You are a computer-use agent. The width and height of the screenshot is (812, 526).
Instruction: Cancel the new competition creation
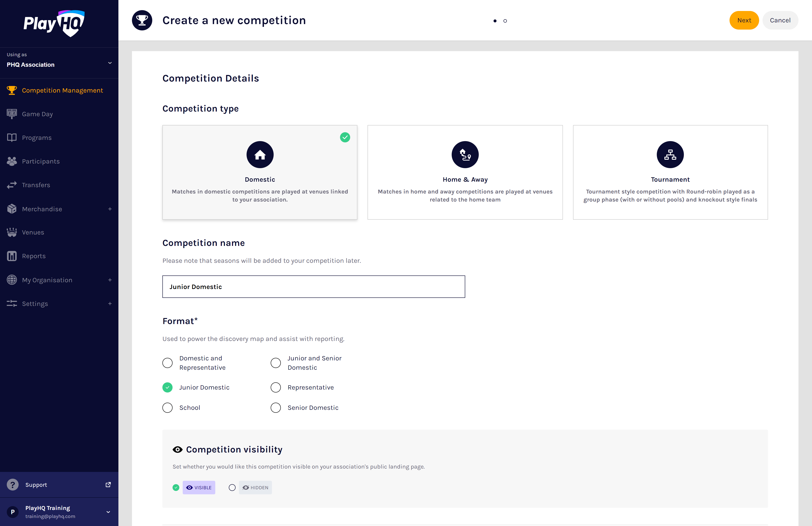coord(780,20)
